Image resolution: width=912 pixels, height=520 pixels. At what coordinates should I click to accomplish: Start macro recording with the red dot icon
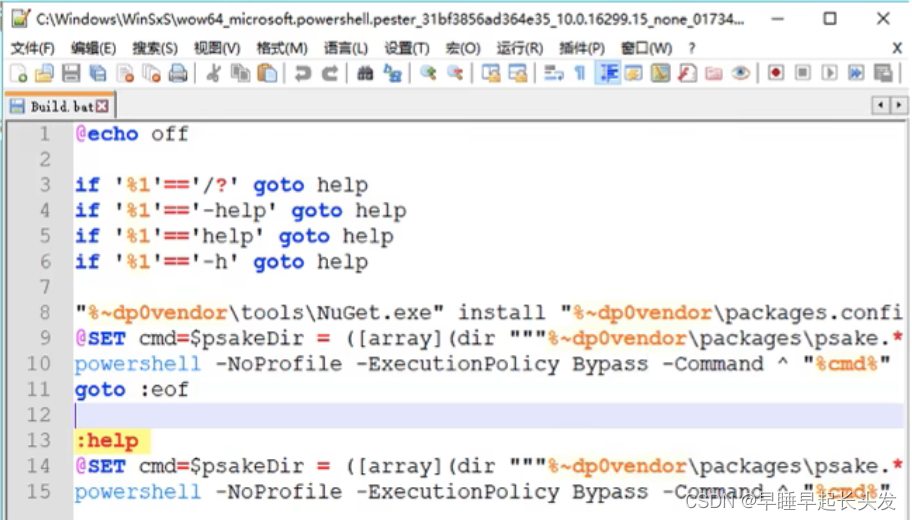click(775, 73)
